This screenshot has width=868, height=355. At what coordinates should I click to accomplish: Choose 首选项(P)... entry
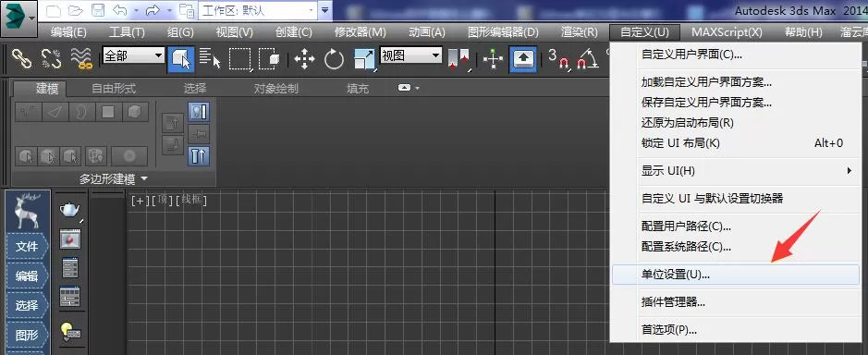(x=736, y=330)
